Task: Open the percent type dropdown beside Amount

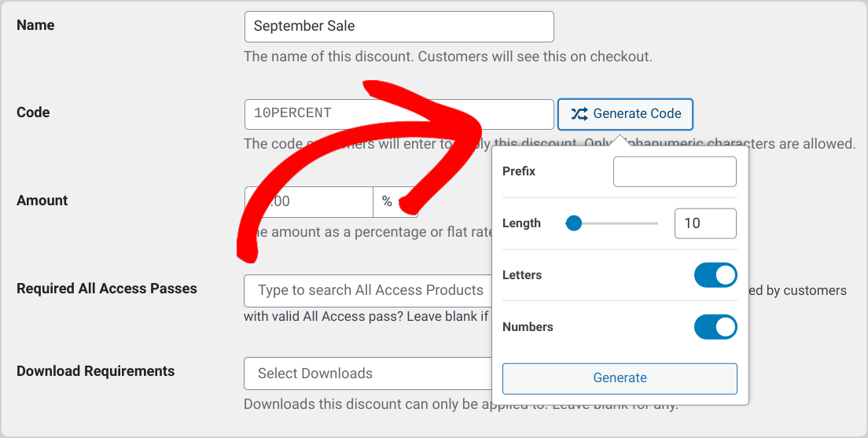Action: tap(395, 201)
